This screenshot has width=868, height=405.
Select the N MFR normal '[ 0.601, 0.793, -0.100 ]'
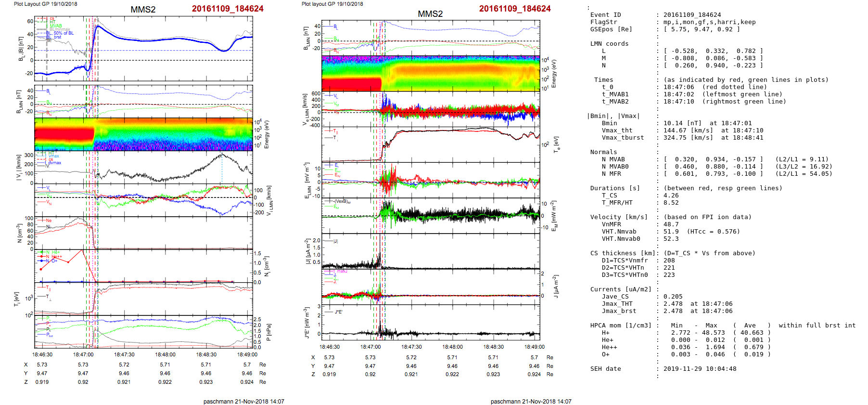713,174
